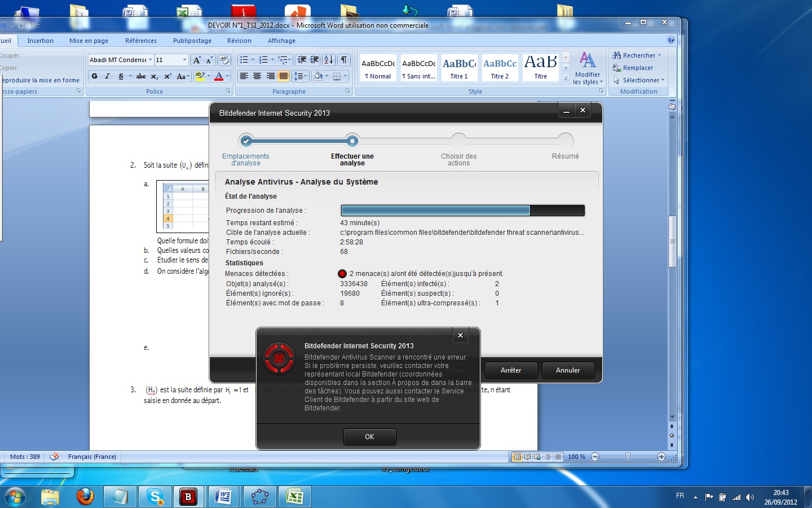Viewport: 812px width, 508px height.
Task: Open Skype from the taskbar
Action: click(x=154, y=497)
